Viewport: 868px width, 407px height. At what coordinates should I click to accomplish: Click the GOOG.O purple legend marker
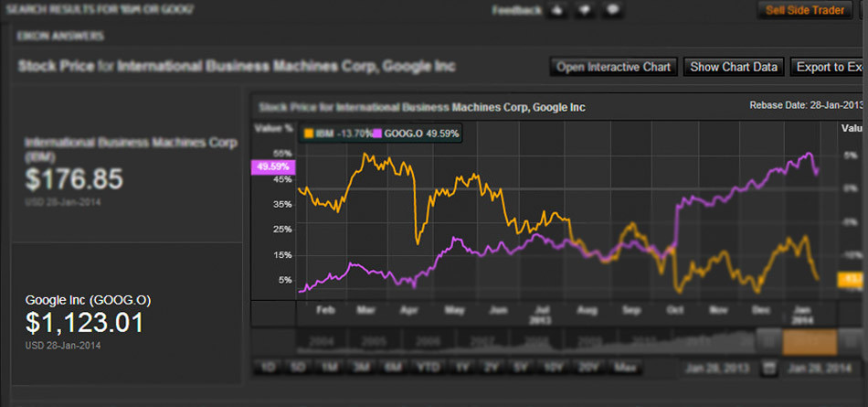(377, 134)
